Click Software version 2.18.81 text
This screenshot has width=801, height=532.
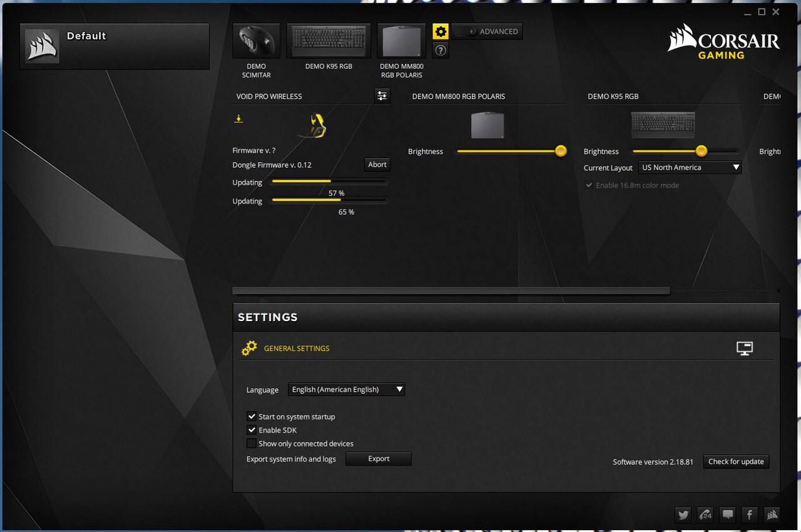[x=653, y=462]
